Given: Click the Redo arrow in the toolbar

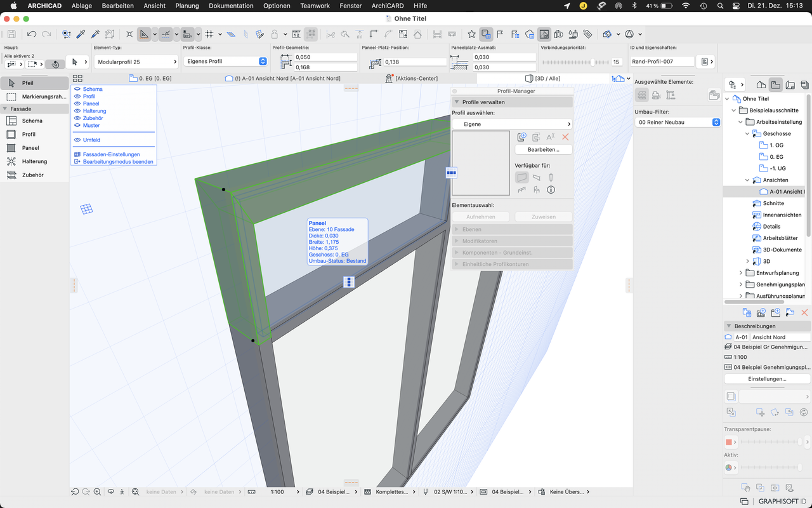Looking at the screenshot, I should tap(46, 34).
